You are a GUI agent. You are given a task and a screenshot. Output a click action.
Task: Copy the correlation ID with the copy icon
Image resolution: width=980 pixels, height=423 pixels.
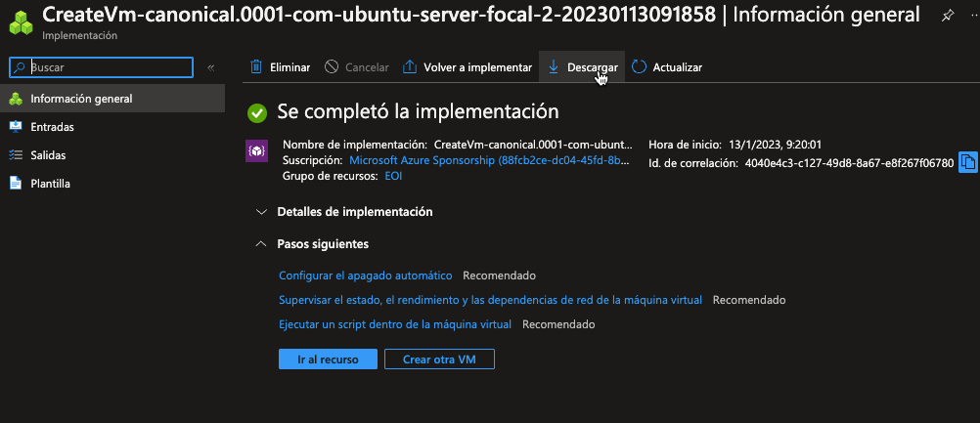(968, 162)
